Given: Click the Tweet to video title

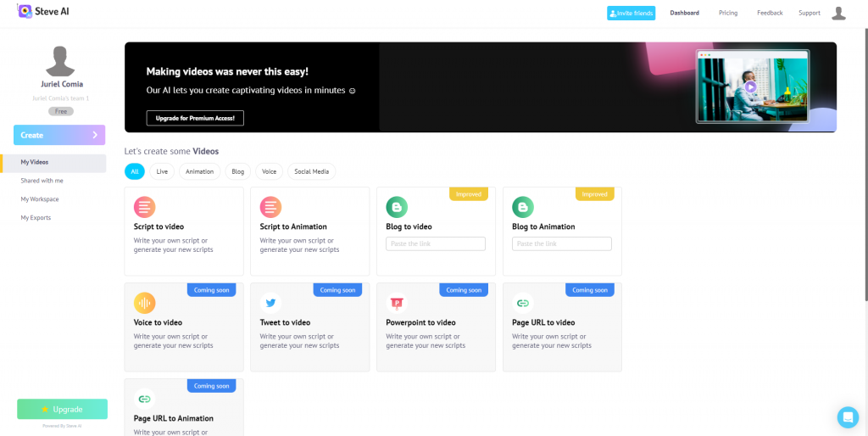Looking at the screenshot, I should point(285,322).
